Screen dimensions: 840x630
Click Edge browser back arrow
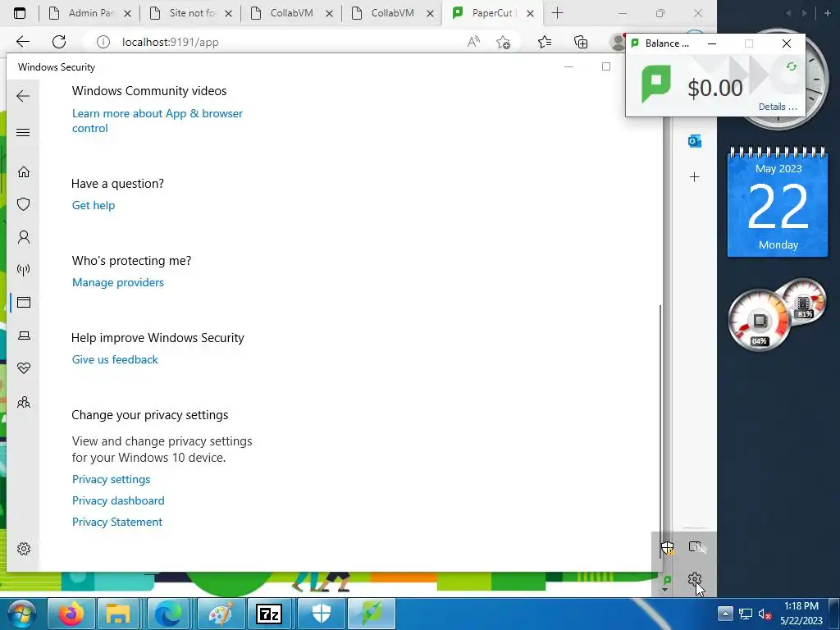coord(22,42)
